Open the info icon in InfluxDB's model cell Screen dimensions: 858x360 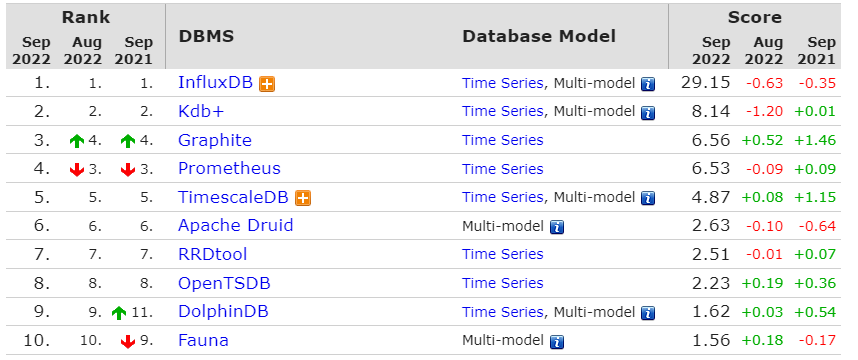point(648,84)
